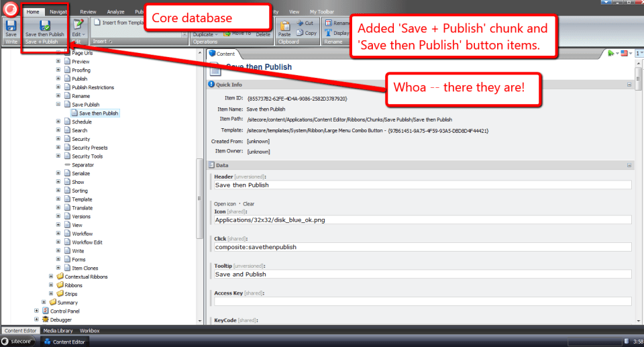Click the Click command input field
This screenshot has width=644, height=347.
423,247
